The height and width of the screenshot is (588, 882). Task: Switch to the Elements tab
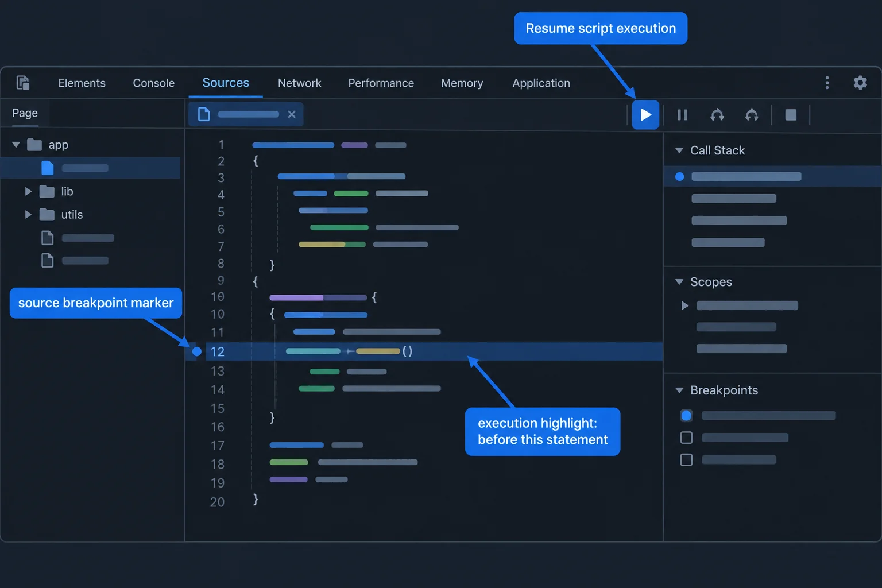(x=82, y=83)
